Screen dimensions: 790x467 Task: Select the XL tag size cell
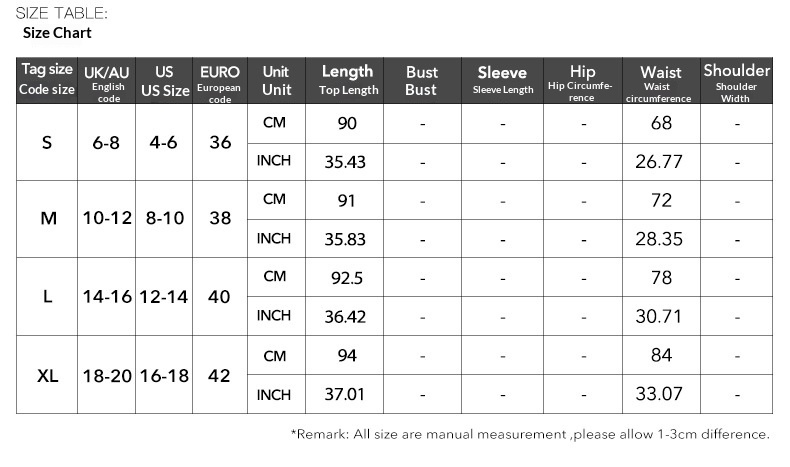click(47, 376)
